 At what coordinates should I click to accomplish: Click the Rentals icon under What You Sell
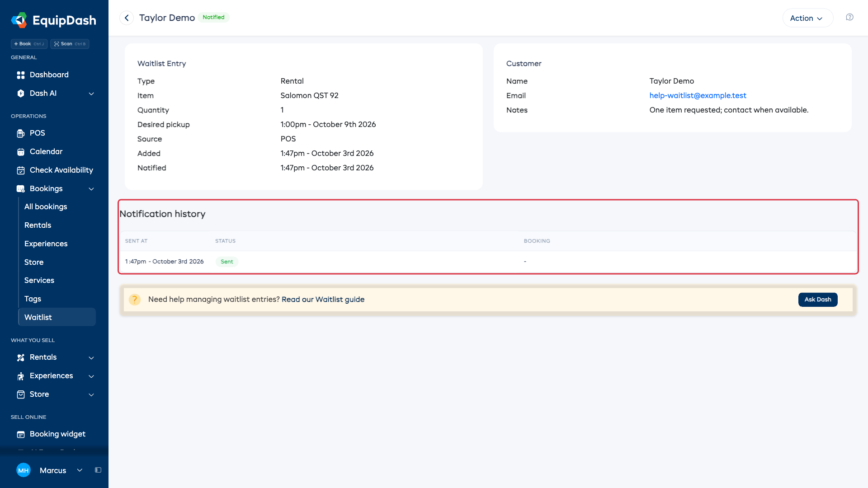[21, 357]
